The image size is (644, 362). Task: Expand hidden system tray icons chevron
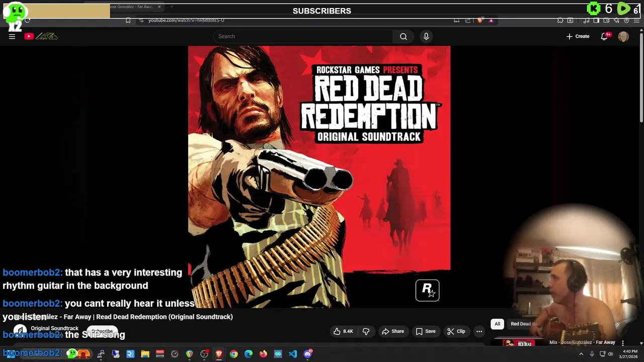click(581, 354)
